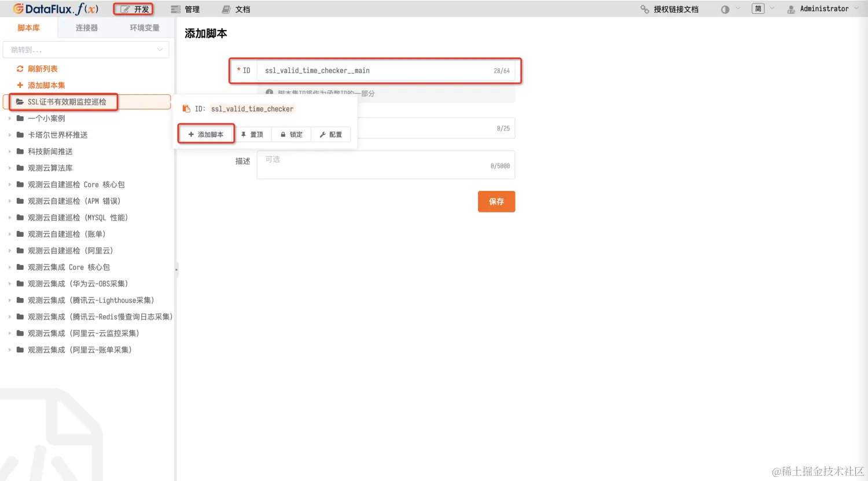Open the 开发 development menu

(134, 9)
